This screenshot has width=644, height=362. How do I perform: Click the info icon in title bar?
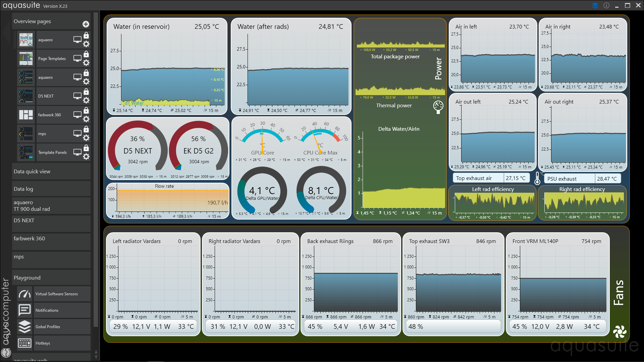coord(606,5)
